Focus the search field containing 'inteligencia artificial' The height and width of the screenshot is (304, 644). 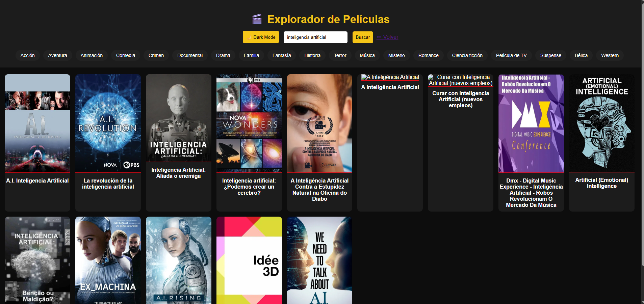coord(315,37)
